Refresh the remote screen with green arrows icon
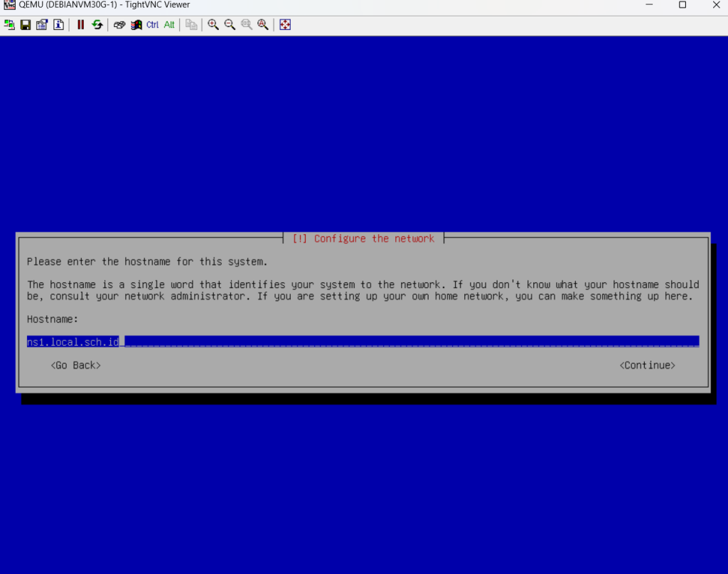 tap(97, 25)
